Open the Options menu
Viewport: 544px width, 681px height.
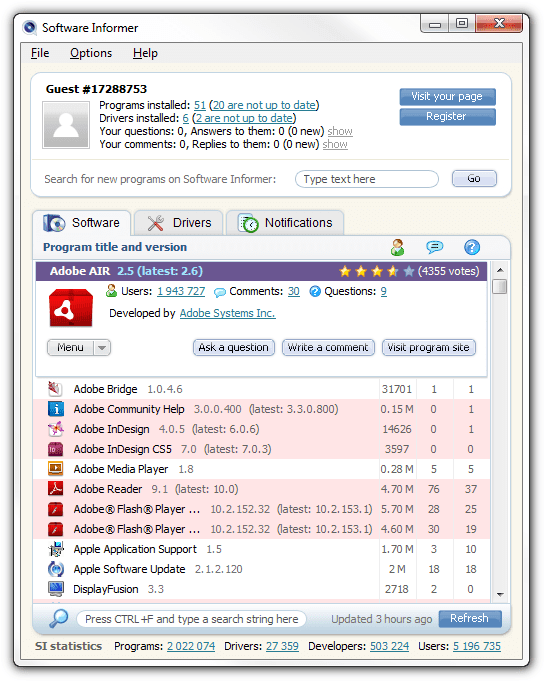coord(91,53)
